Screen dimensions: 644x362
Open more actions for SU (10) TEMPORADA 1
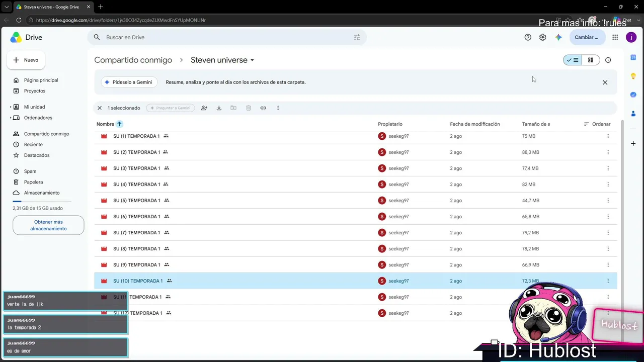[608, 281]
